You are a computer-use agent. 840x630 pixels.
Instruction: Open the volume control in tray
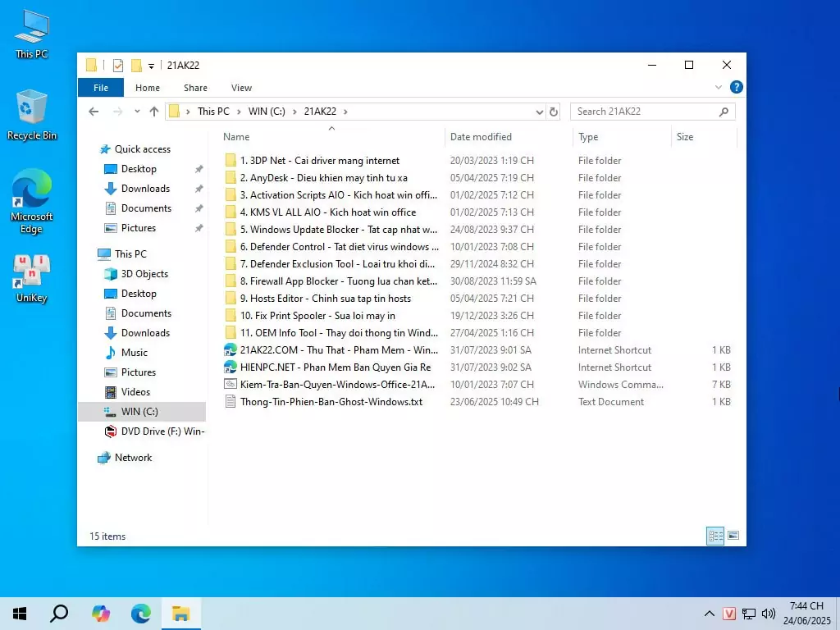point(768,614)
